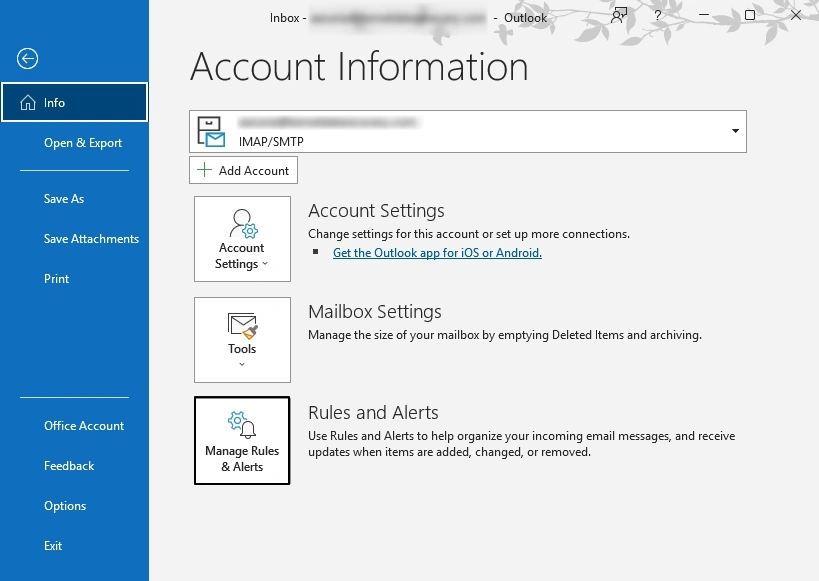Click the IMAP account mailbox icon

[x=211, y=132]
